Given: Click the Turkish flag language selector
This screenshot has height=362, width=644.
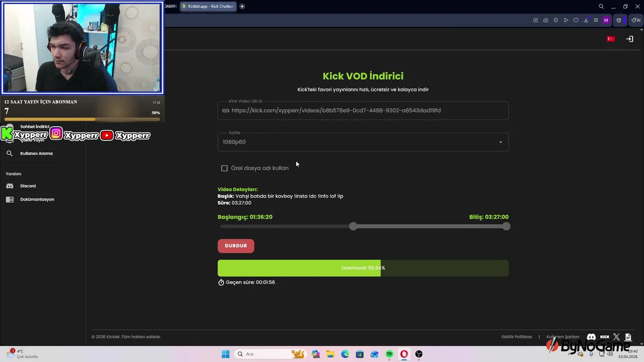Looking at the screenshot, I should (611, 39).
